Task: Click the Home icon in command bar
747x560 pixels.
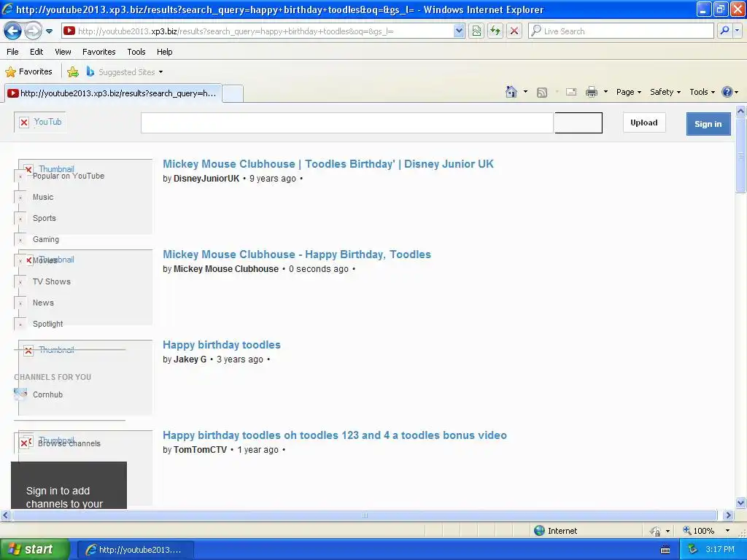Action: tap(511, 92)
